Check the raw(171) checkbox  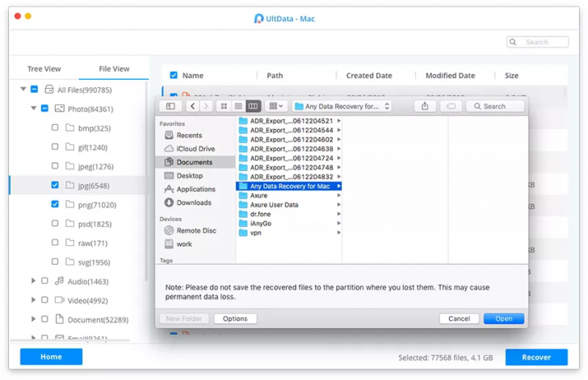click(55, 243)
